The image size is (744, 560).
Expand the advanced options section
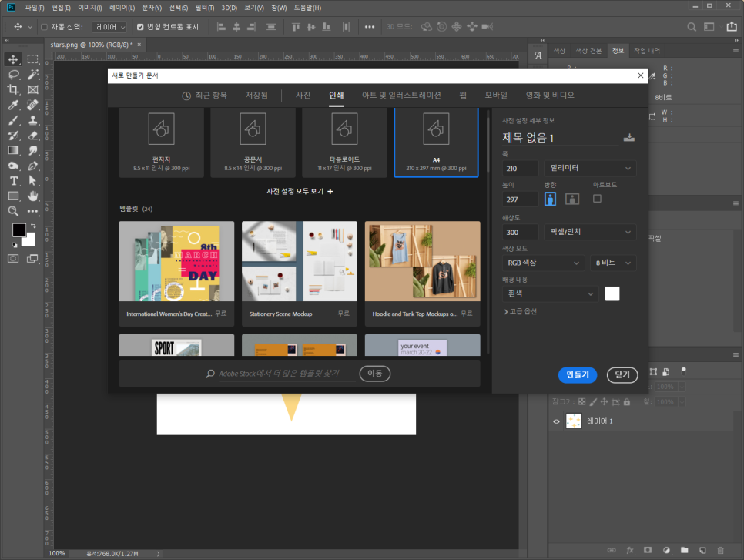520,311
